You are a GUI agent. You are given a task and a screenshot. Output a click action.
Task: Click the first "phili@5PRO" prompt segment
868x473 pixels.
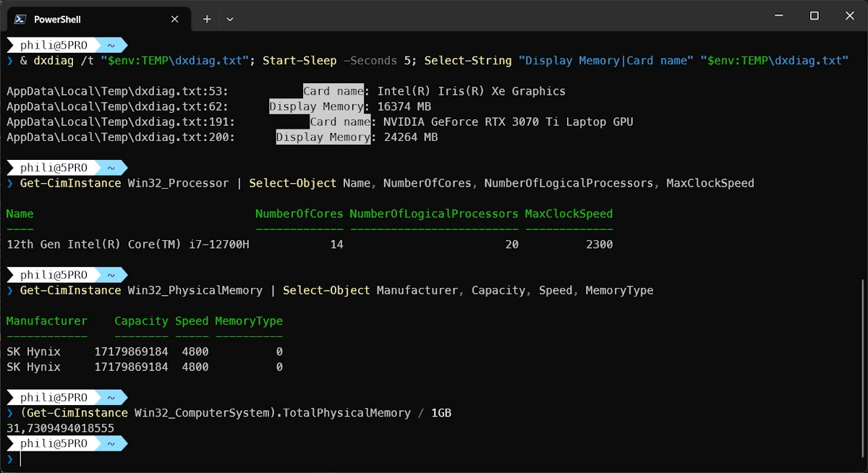click(x=54, y=45)
